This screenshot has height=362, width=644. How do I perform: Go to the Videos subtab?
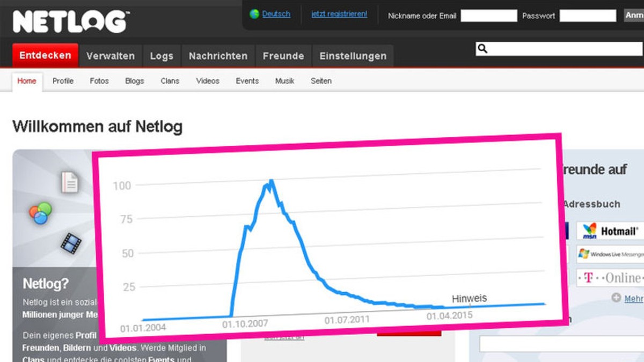[x=208, y=81]
